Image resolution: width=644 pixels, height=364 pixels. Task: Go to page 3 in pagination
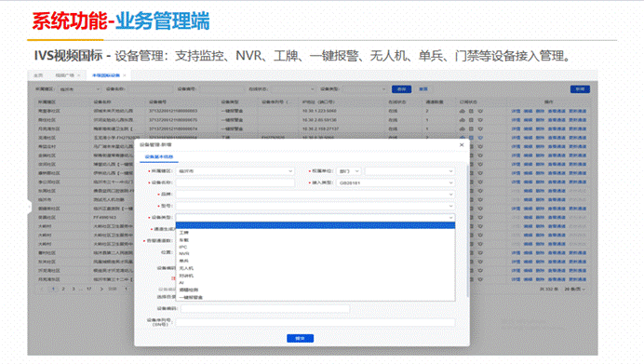coord(74,289)
